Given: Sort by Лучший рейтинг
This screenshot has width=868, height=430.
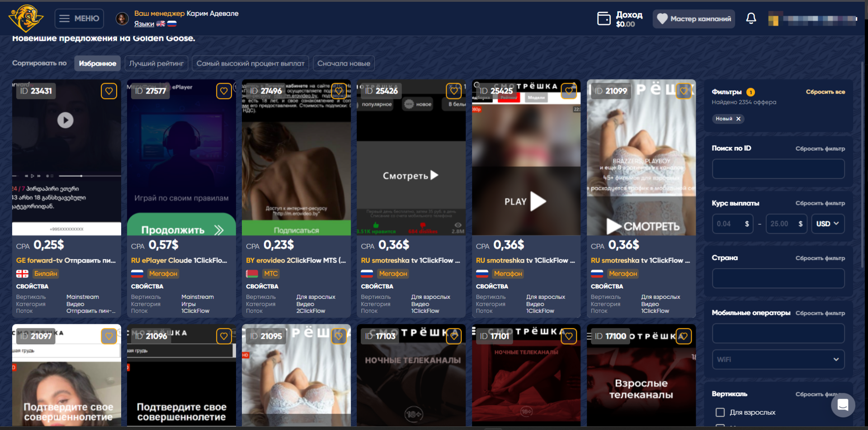Looking at the screenshot, I should coord(156,63).
